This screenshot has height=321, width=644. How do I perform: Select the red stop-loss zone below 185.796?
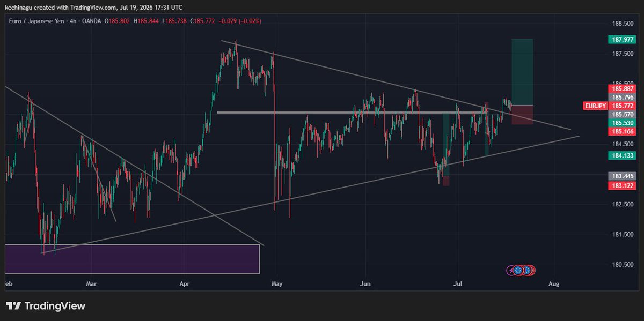pos(522,115)
